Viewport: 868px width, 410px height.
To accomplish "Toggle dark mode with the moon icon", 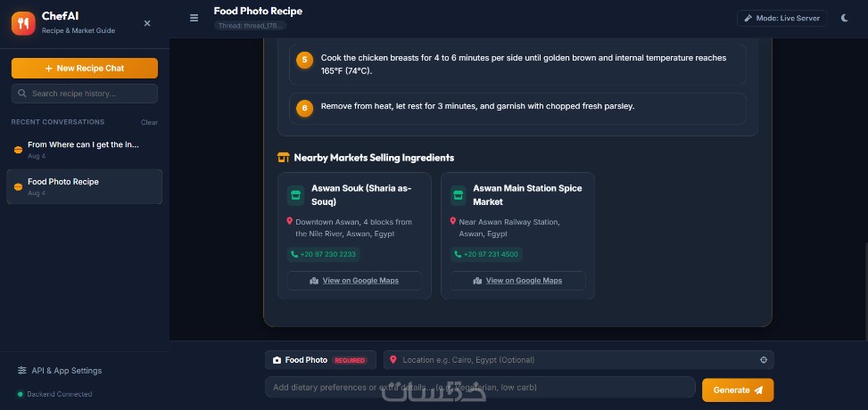I will pyautogui.click(x=844, y=18).
